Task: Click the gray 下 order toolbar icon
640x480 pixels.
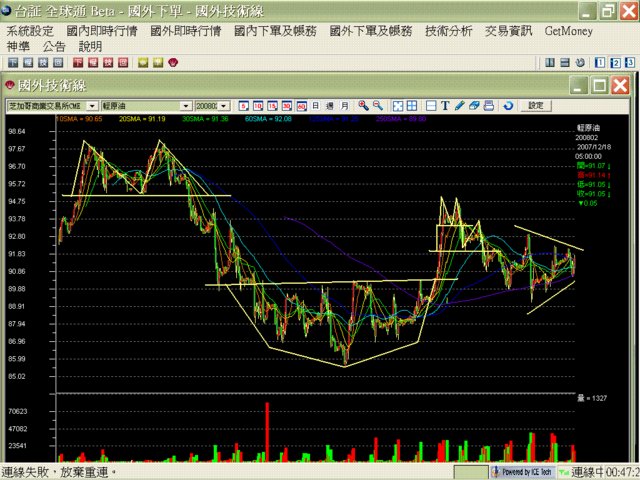Action: point(13,62)
